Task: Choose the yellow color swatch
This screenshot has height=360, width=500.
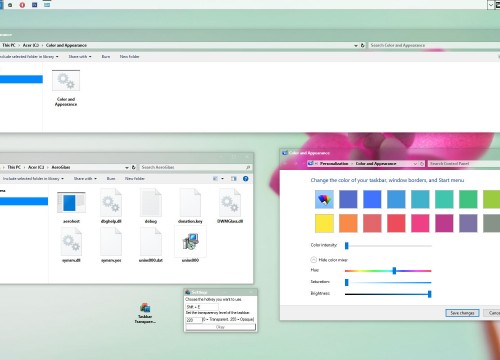Action: coord(324,223)
